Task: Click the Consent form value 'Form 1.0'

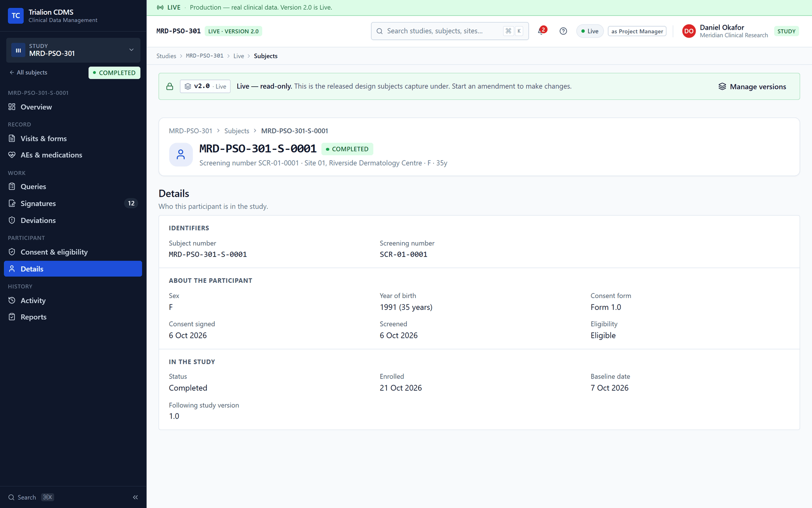Action: [x=606, y=307]
